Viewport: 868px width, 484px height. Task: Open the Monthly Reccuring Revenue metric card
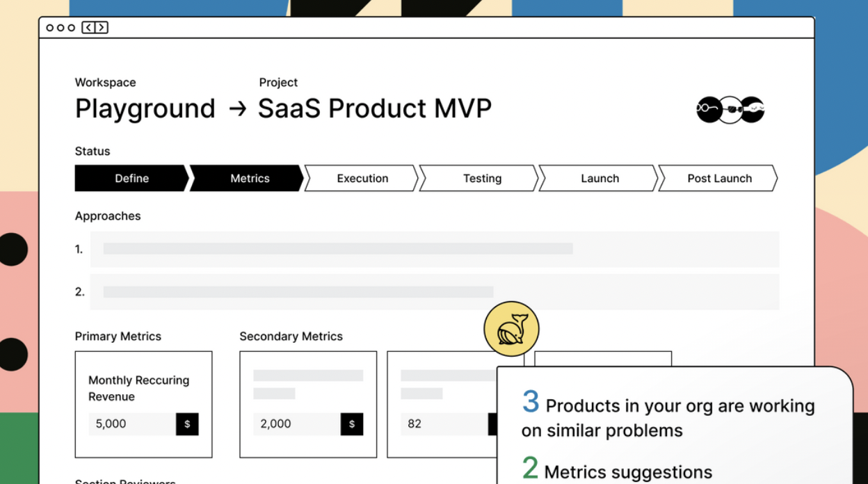tap(144, 405)
